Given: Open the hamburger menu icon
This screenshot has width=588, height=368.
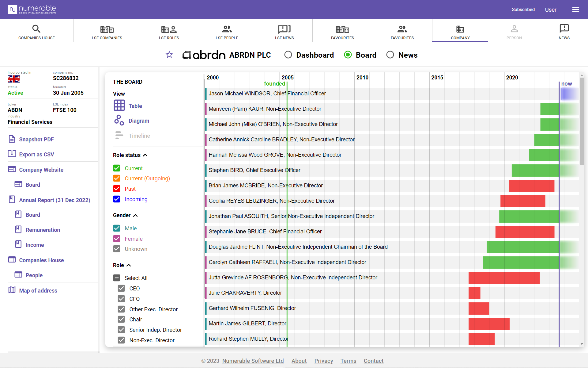Looking at the screenshot, I should [575, 10].
